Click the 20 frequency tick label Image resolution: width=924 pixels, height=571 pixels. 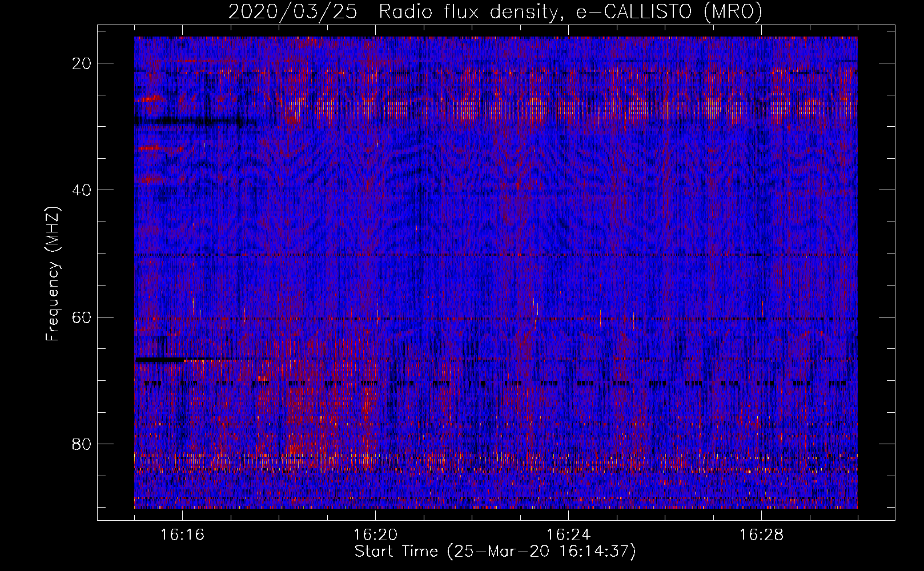click(x=82, y=63)
